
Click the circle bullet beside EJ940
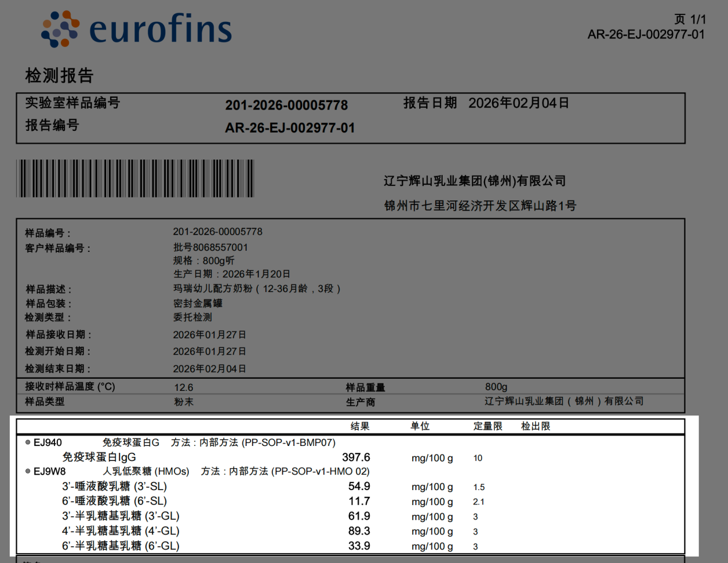click(x=28, y=442)
